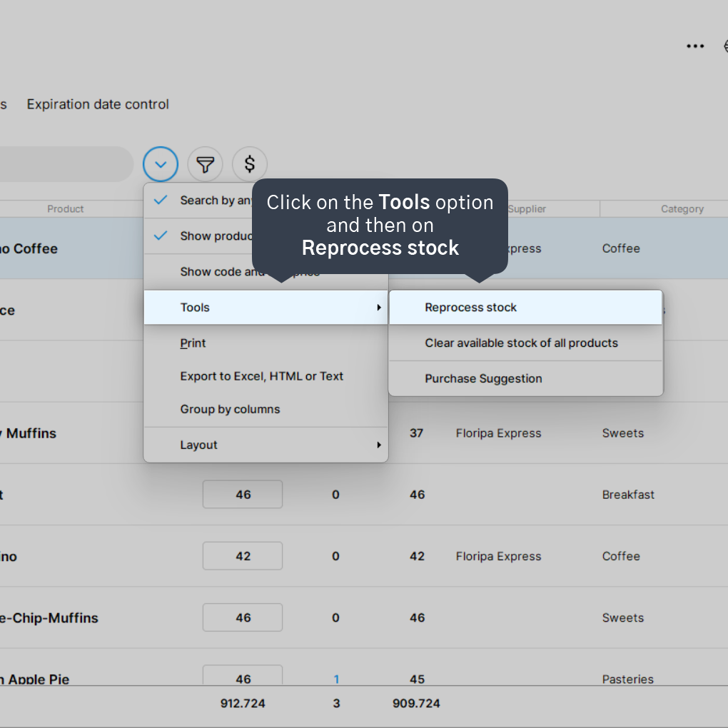Viewport: 728px width, 728px height.
Task: Click the Product column header
Action: 66,209
